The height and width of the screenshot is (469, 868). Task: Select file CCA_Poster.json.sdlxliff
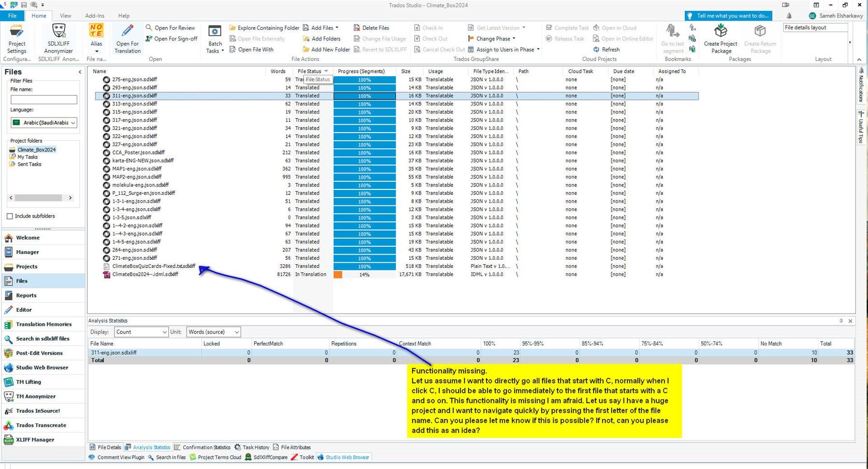138,153
